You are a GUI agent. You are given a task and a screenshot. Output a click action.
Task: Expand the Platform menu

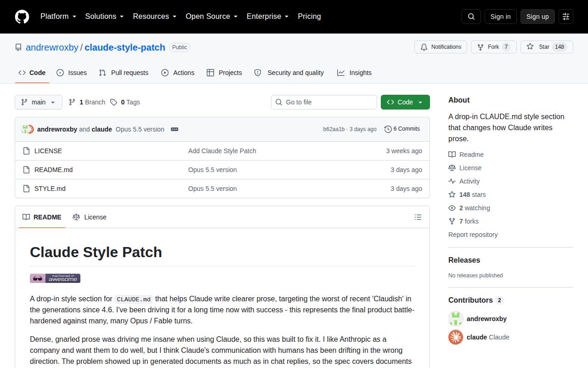pyautogui.click(x=58, y=16)
